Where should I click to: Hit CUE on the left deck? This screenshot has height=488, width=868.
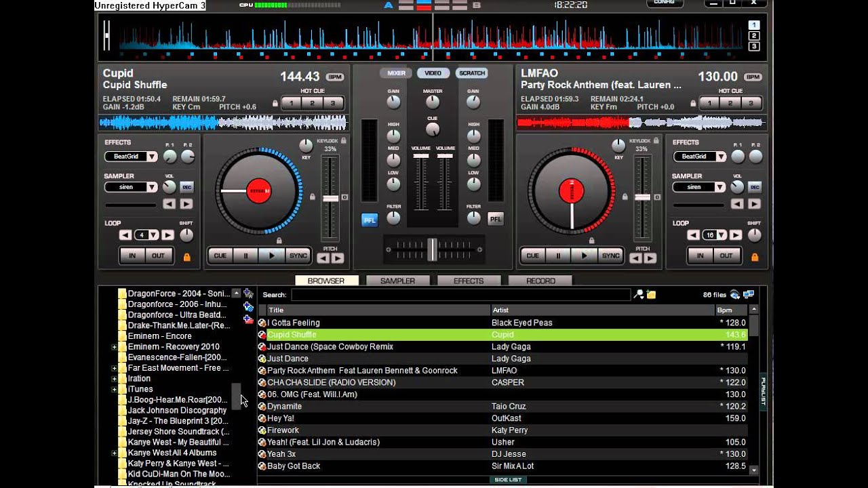(220, 256)
